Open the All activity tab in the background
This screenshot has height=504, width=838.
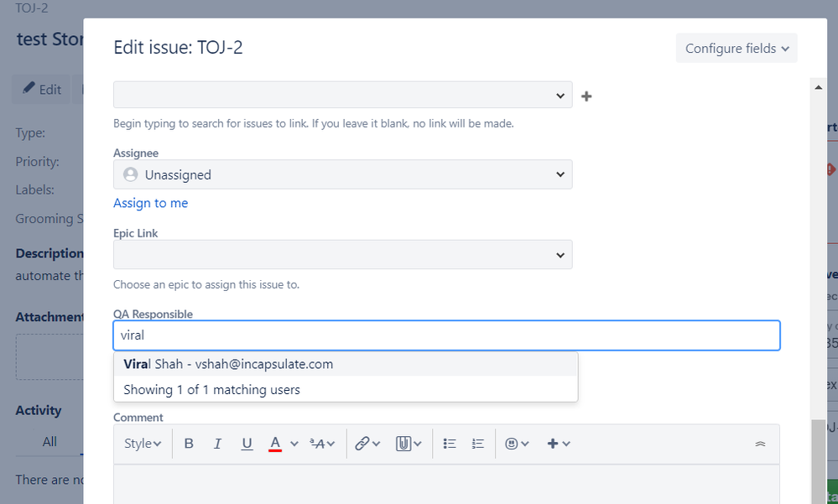(49, 441)
